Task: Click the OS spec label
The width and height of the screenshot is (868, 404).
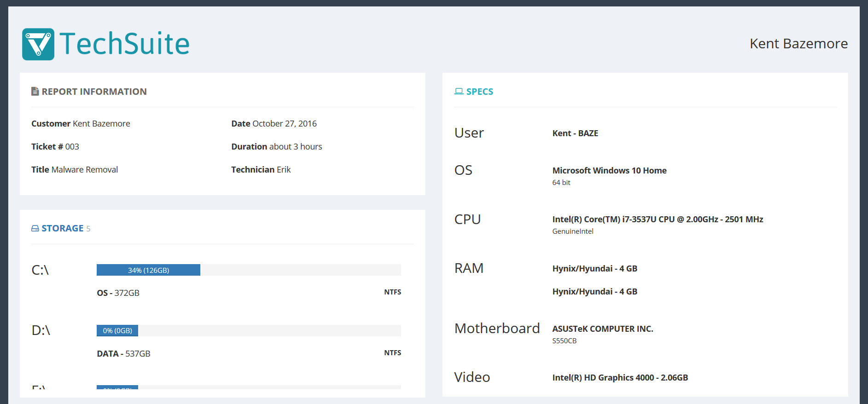Action: [463, 170]
